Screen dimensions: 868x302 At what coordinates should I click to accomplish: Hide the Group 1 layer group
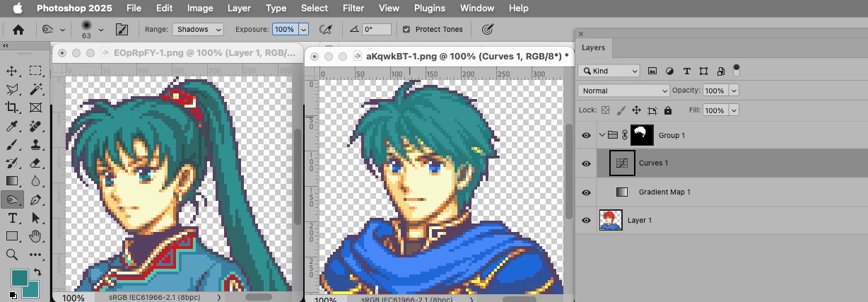(586, 135)
